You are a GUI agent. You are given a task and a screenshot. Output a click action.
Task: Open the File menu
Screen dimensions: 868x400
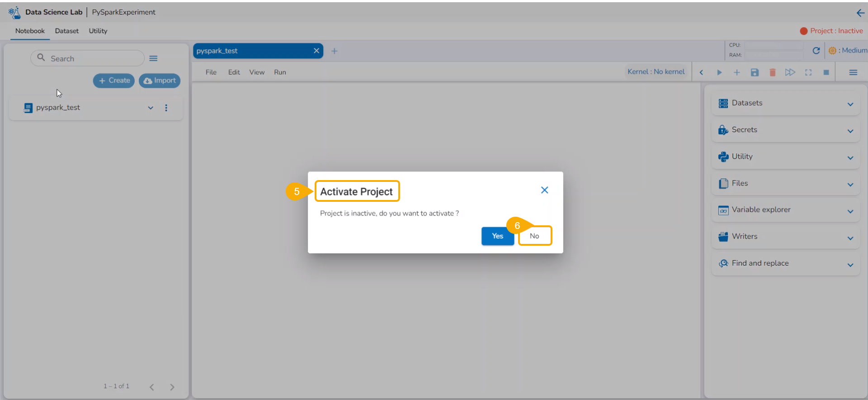click(x=211, y=72)
